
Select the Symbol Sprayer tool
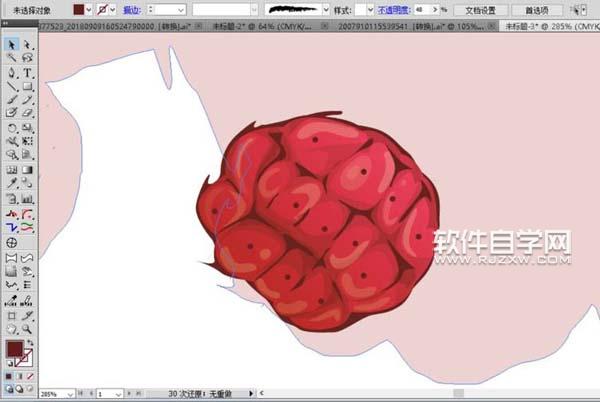[x=11, y=199]
